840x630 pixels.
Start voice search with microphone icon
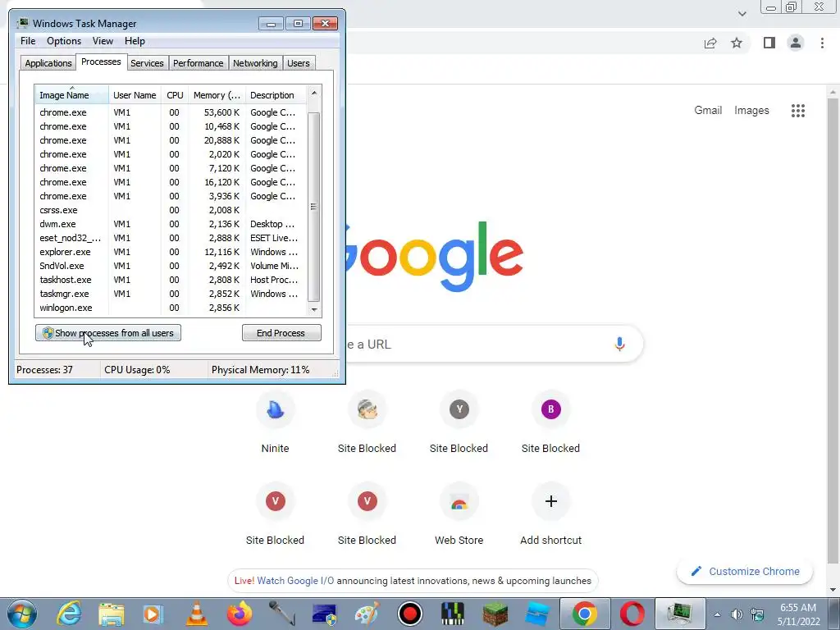coord(619,344)
